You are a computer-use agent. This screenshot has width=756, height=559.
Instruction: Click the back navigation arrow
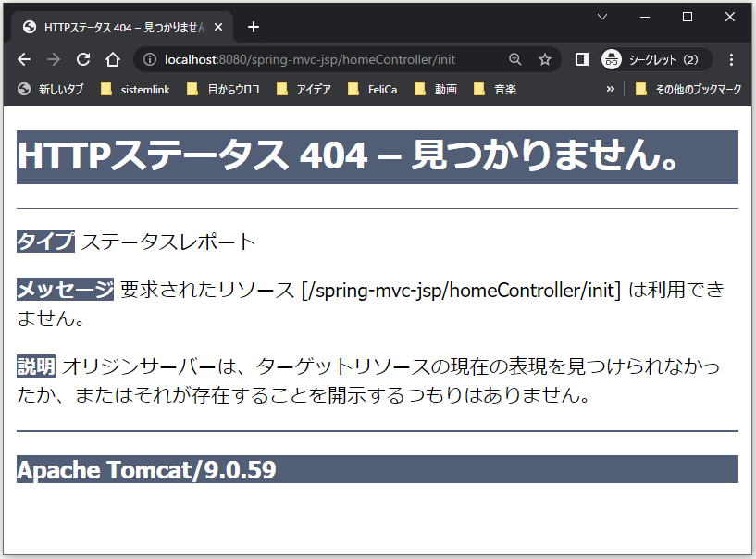[x=23, y=58]
